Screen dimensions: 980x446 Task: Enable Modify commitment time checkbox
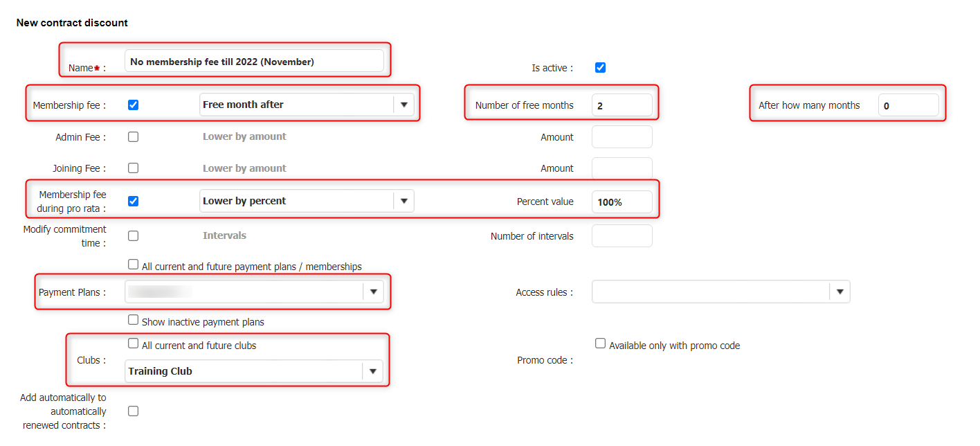coord(134,236)
